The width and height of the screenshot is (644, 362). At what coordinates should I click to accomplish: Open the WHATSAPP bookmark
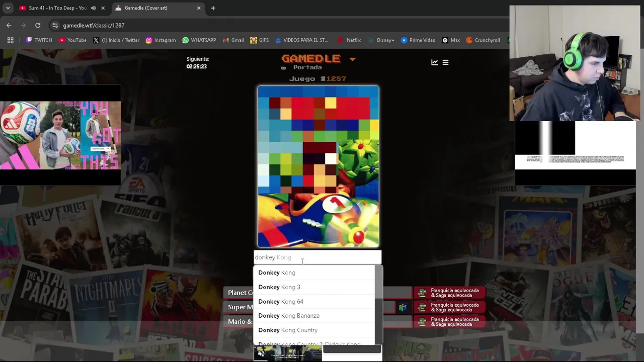(199, 40)
